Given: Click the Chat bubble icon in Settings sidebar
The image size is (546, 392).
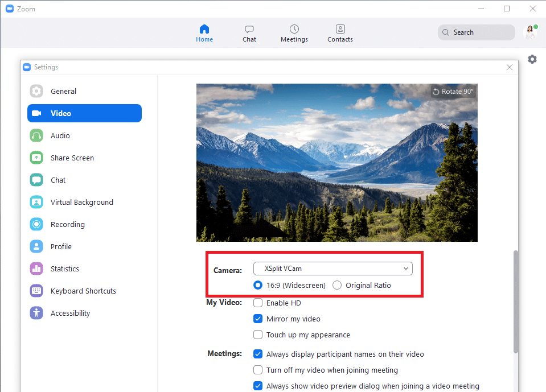Looking at the screenshot, I should coord(36,180).
